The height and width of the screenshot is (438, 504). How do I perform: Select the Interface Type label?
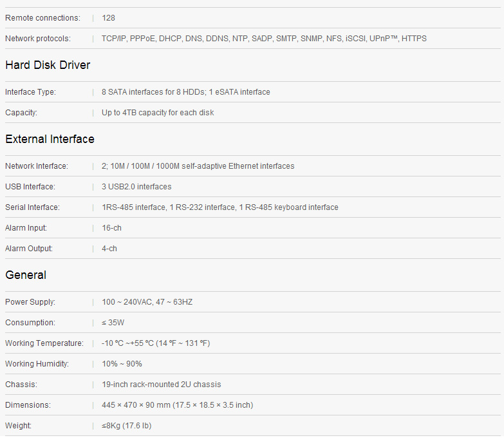(30, 92)
